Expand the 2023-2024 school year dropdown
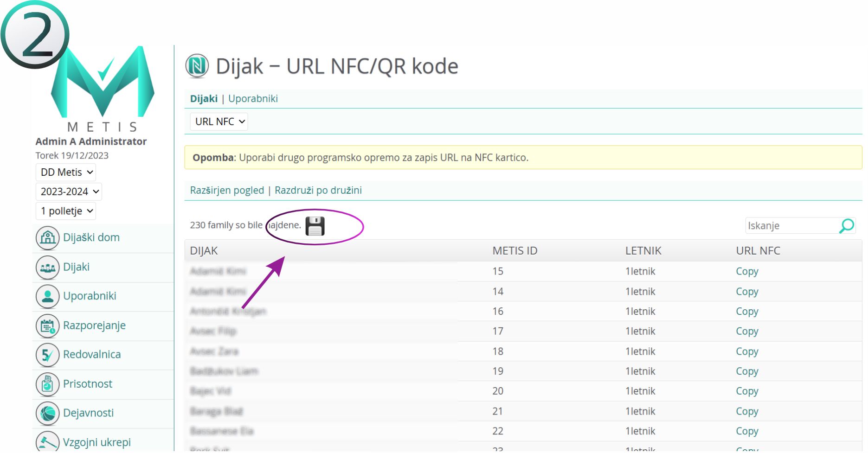The width and height of the screenshot is (868, 453). coord(69,192)
